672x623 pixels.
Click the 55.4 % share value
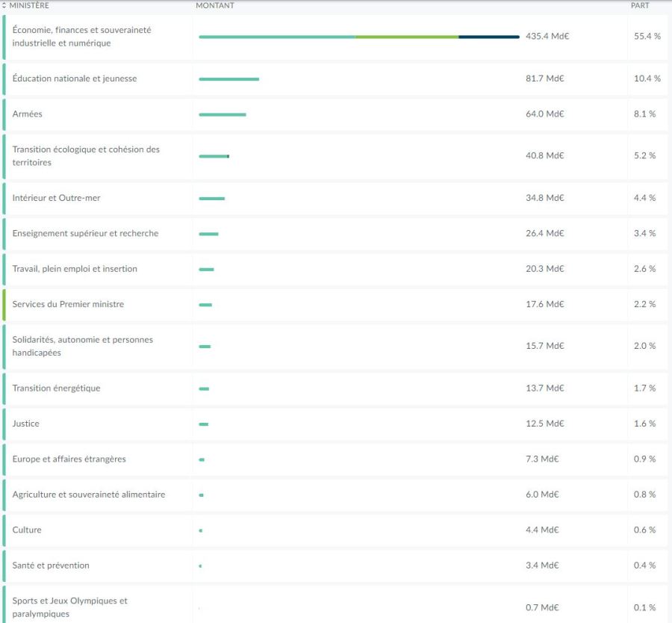point(647,36)
